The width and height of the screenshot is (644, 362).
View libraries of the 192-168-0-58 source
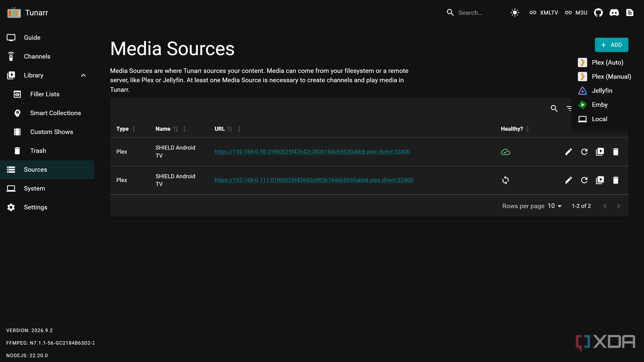click(600, 152)
